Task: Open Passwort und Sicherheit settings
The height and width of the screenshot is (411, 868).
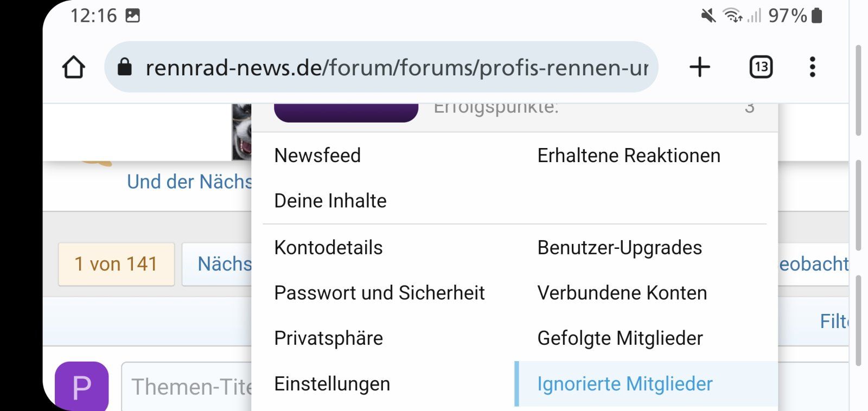Action: (x=379, y=293)
